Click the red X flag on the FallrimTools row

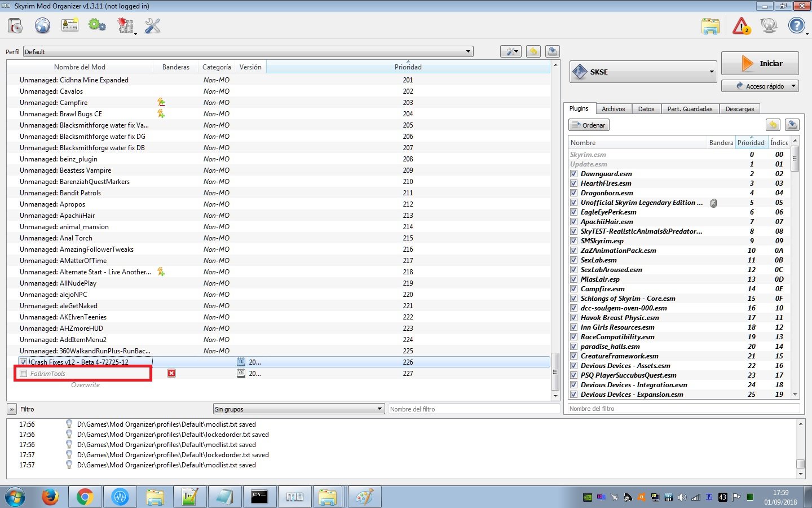[171, 373]
